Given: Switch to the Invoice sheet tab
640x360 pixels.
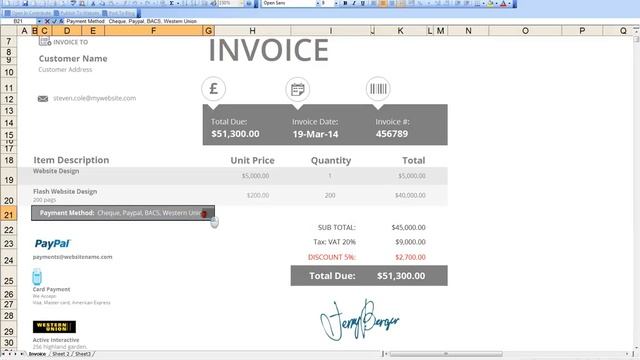Looking at the screenshot, I should (37, 354).
